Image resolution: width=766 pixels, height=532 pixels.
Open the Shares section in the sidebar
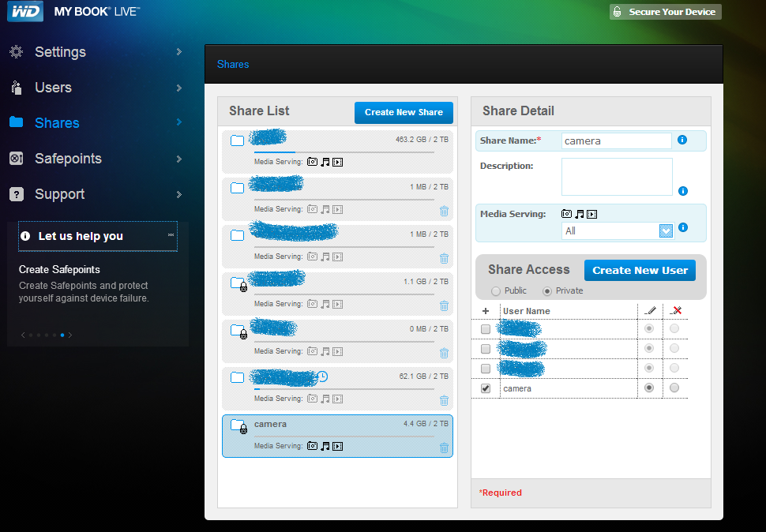pos(96,122)
